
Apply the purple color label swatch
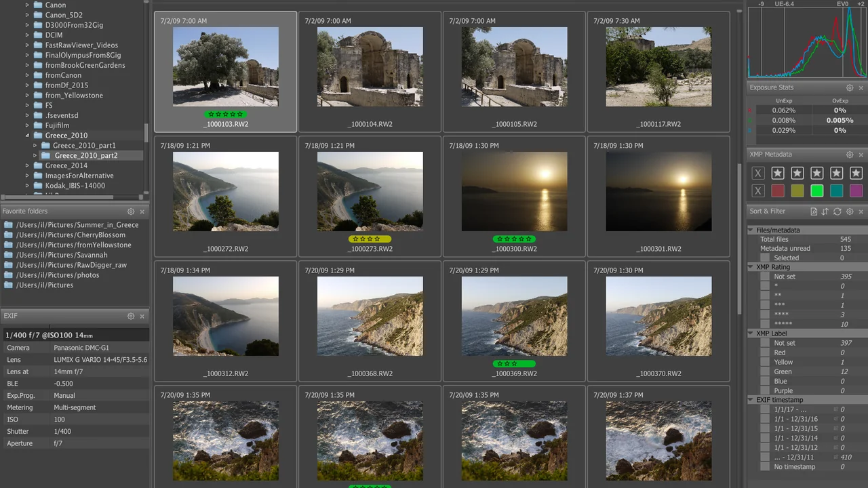856,191
